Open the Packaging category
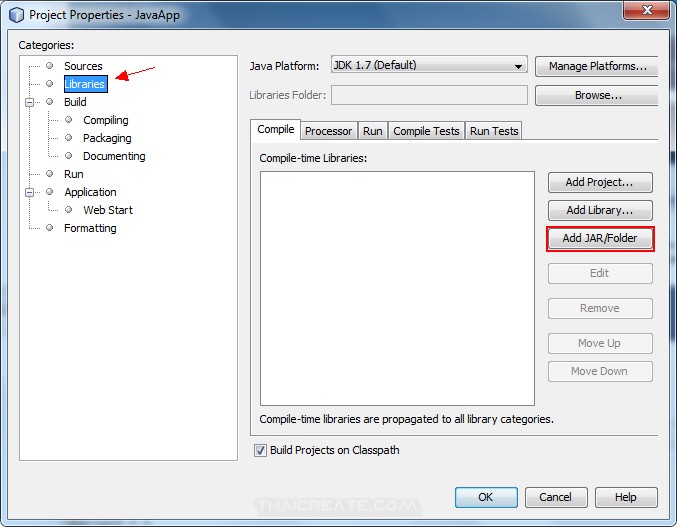Screen dimensions: 677x527 107,138
